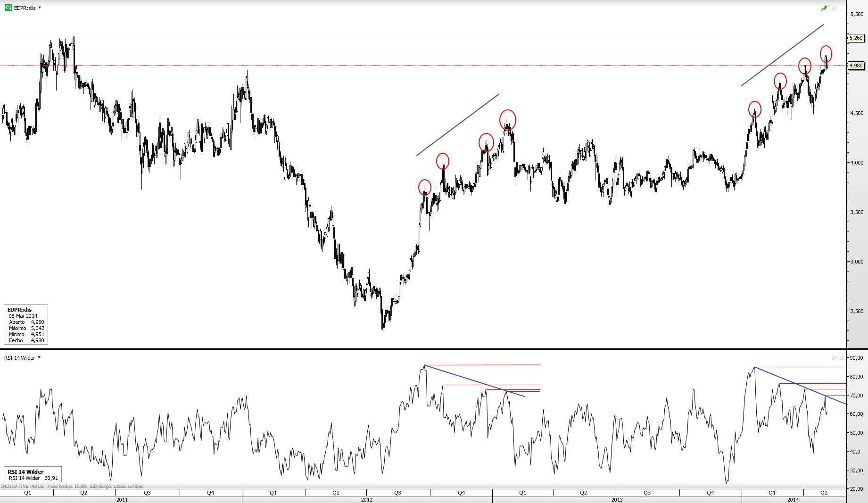
Task: Open the RSI 14 Wilder dropdown arrow
Action: click(x=39, y=357)
